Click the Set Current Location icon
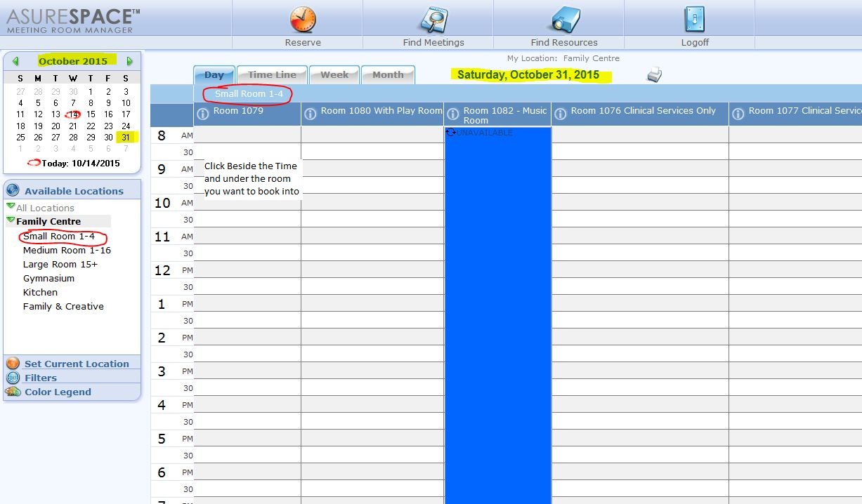This screenshot has height=504, width=862. (x=13, y=364)
